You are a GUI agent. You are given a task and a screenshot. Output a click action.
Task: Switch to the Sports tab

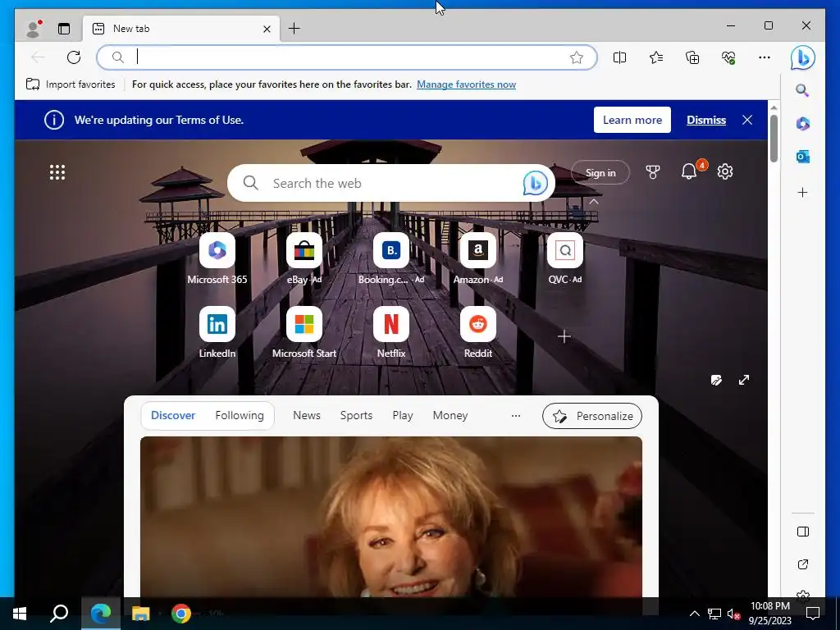(356, 416)
